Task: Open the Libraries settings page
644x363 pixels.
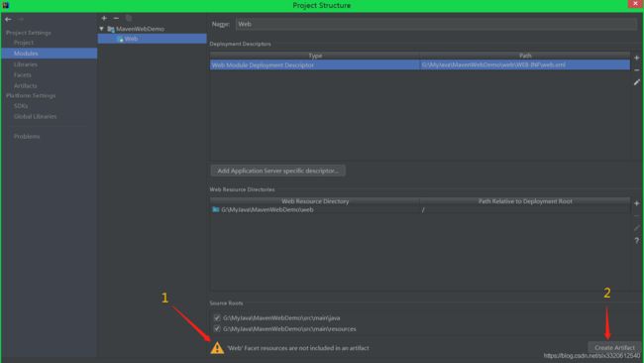Action: click(x=26, y=64)
